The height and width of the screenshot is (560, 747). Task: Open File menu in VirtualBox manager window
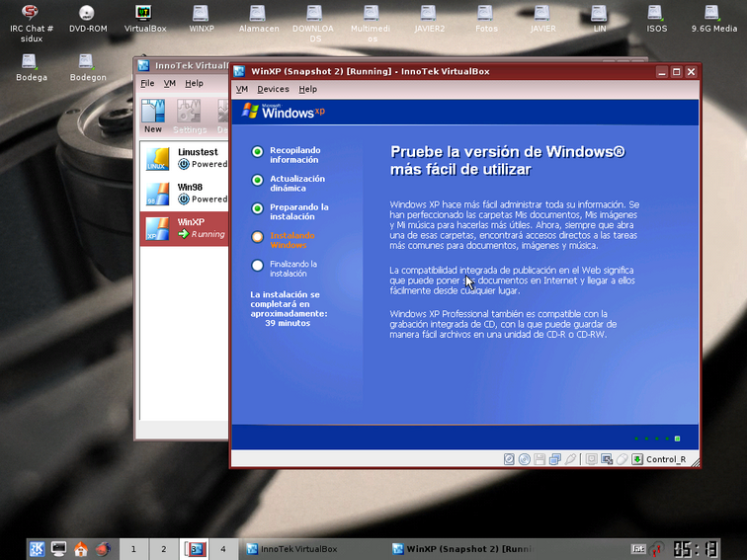[147, 83]
